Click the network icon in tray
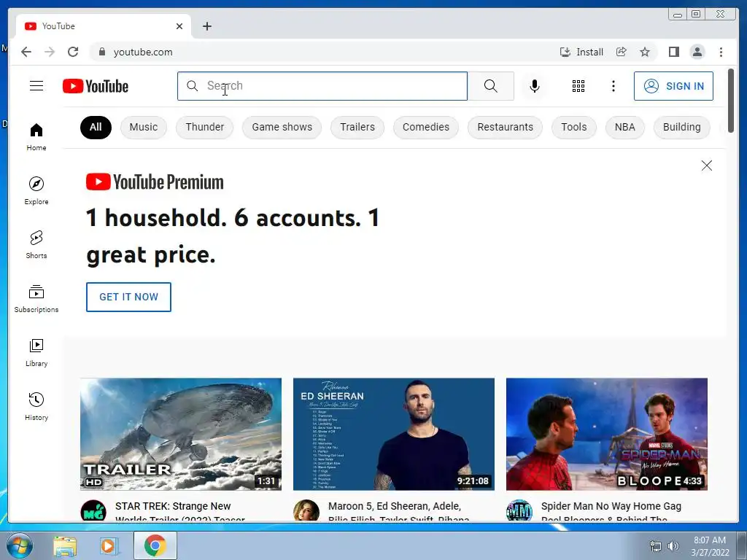Image resolution: width=747 pixels, height=560 pixels. pyautogui.click(x=656, y=546)
